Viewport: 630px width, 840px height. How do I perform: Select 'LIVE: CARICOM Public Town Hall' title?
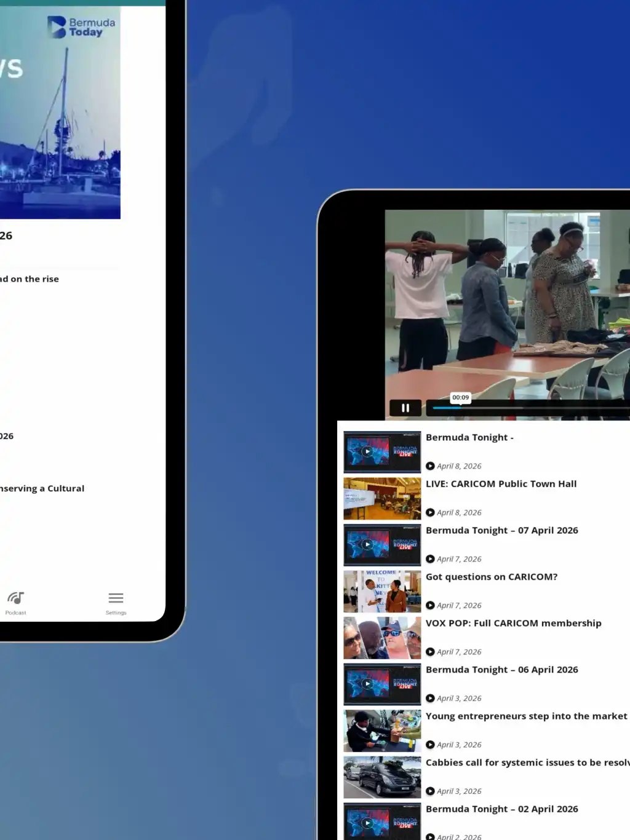click(501, 484)
